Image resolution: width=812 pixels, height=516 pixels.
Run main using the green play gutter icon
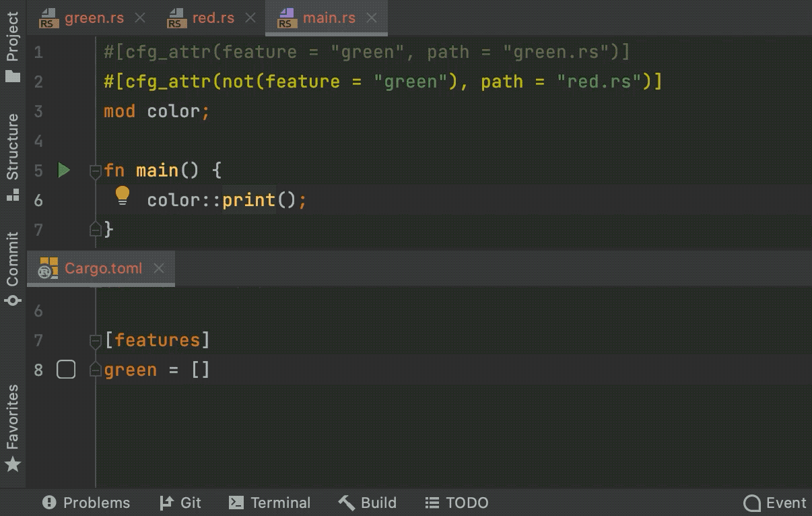coord(64,170)
